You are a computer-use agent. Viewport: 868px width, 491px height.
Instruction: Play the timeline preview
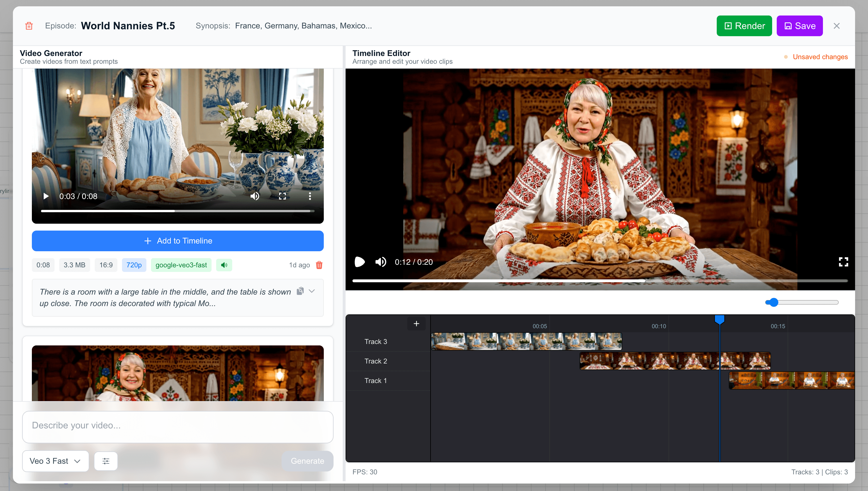click(x=359, y=262)
